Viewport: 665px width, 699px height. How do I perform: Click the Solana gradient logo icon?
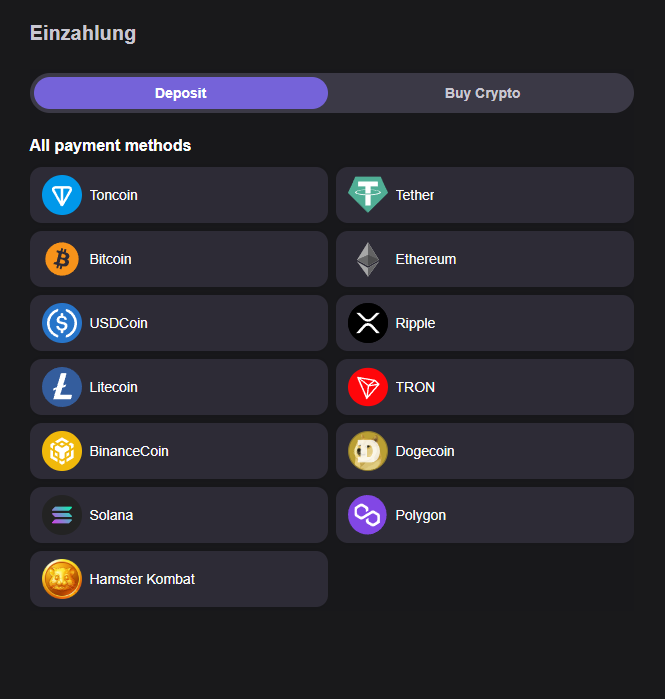pyautogui.click(x=62, y=515)
